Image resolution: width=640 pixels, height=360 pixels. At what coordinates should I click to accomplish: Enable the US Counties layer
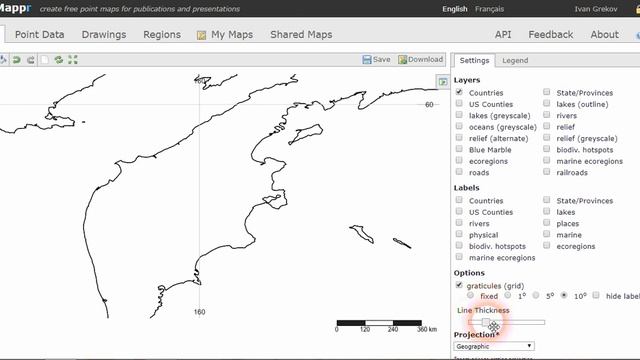tap(459, 103)
